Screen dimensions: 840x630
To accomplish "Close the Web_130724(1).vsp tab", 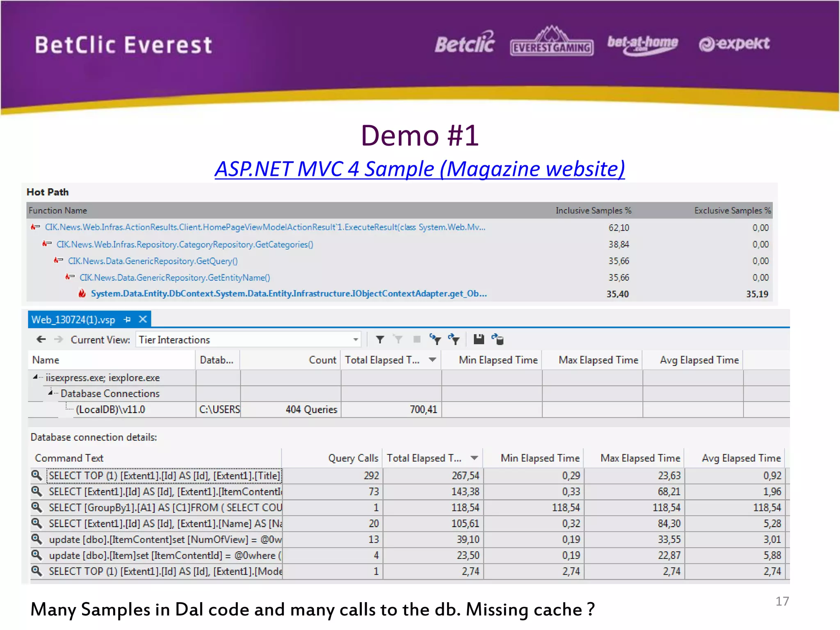I will pyautogui.click(x=143, y=319).
